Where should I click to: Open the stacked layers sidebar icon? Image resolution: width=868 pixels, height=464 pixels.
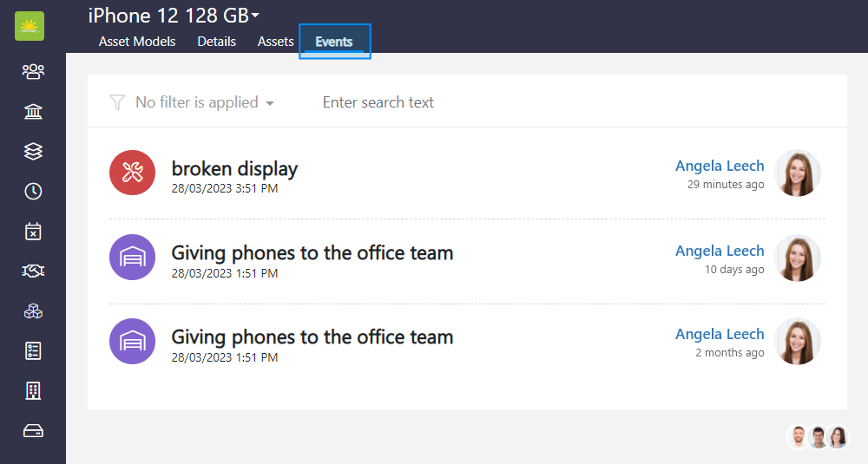pyautogui.click(x=33, y=151)
